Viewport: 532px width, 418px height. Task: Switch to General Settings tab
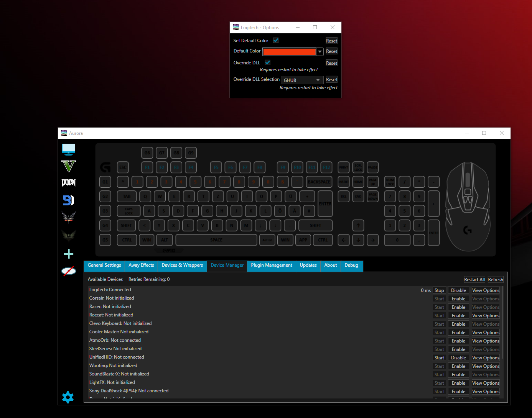pos(104,266)
